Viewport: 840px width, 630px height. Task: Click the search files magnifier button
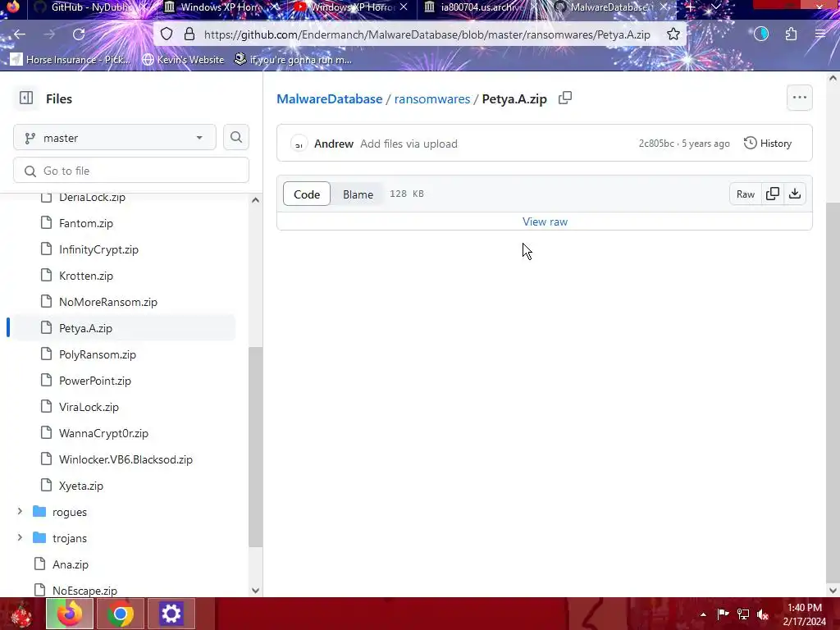(235, 138)
